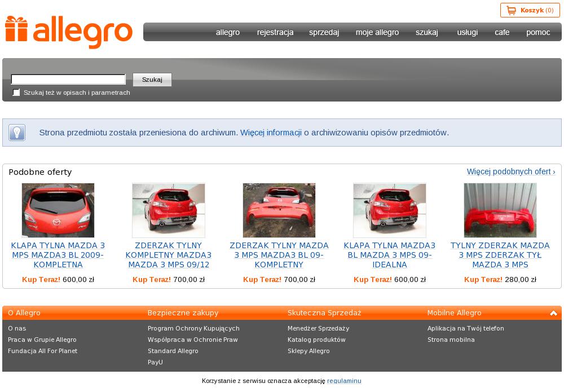Image resolution: width=564 pixels, height=392 pixels.
Task: Open the Koszyk shopping cart
Action: point(530,10)
